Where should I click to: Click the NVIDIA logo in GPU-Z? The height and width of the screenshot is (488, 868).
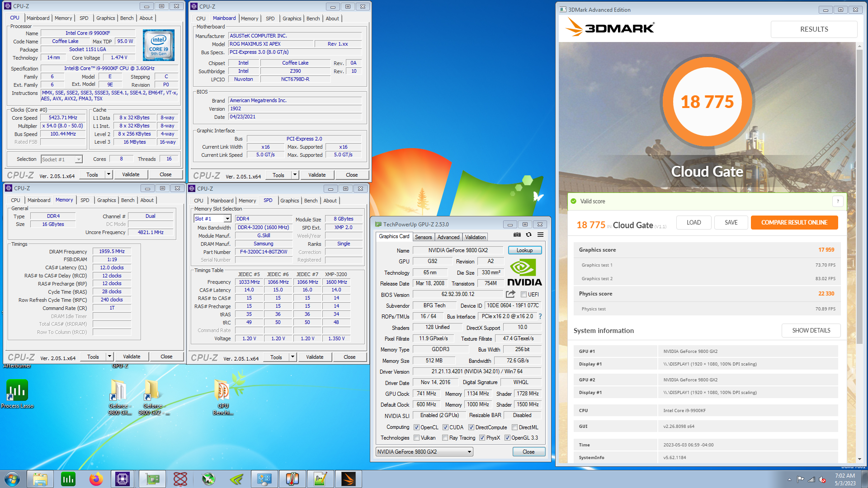pos(524,273)
